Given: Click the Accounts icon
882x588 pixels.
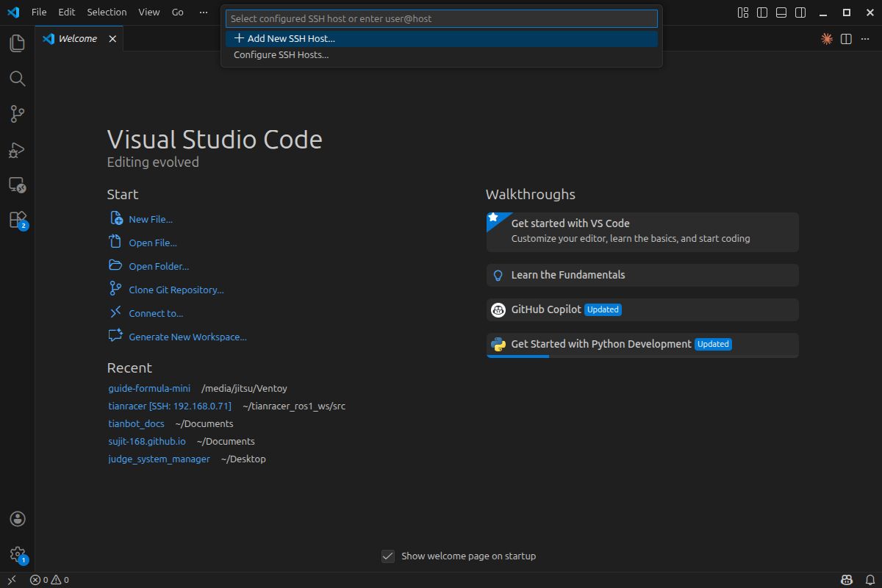Looking at the screenshot, I should pos(18,519).
